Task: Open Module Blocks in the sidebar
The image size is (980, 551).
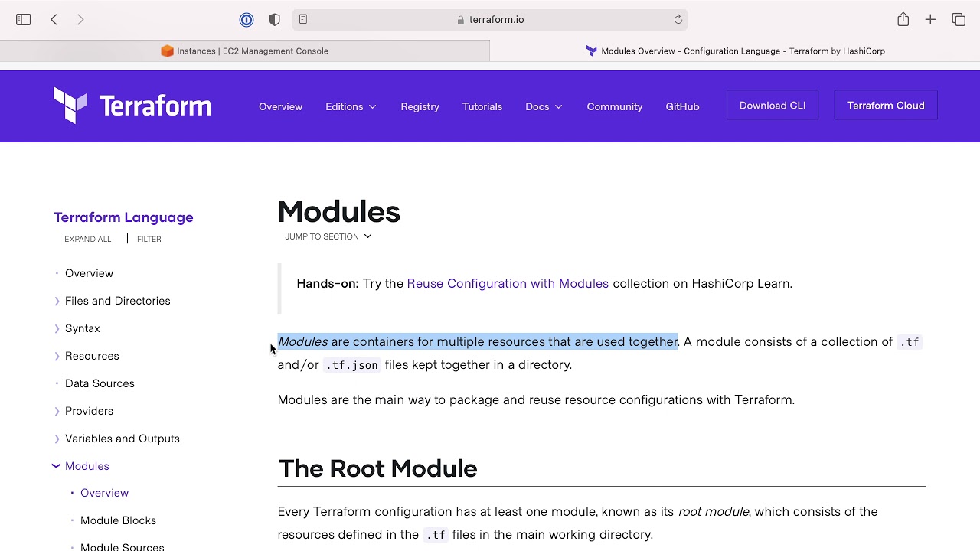Action: click(118, 520)
